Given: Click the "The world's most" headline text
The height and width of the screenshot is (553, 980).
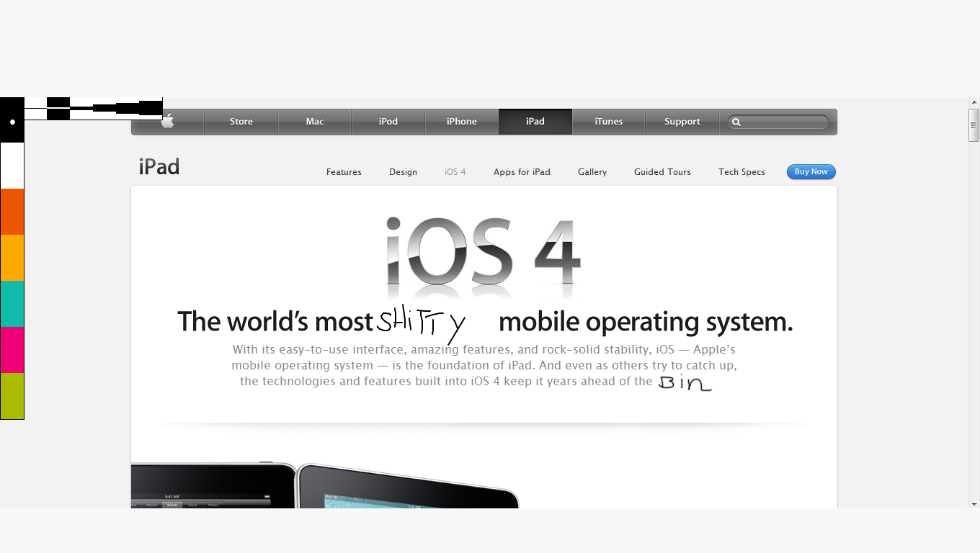Looking at the screenshot, I should [x=275, y=321].
